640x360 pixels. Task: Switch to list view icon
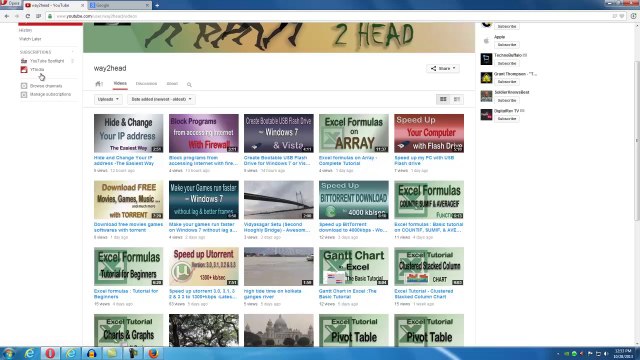click(x=457, y=99)
